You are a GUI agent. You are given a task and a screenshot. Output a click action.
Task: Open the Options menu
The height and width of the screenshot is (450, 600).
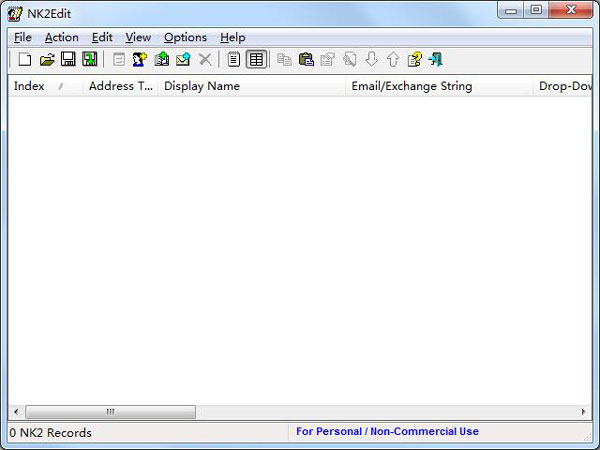coord(185,38)
